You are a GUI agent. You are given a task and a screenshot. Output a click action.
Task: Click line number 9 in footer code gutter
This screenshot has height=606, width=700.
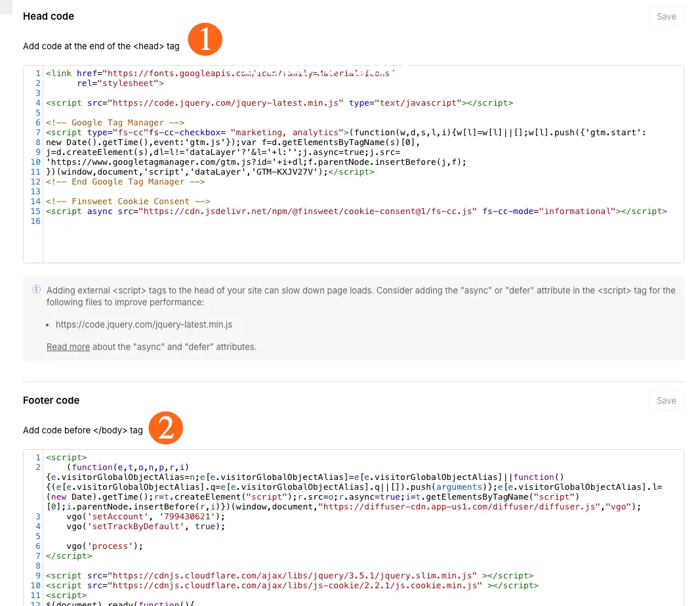38,576
